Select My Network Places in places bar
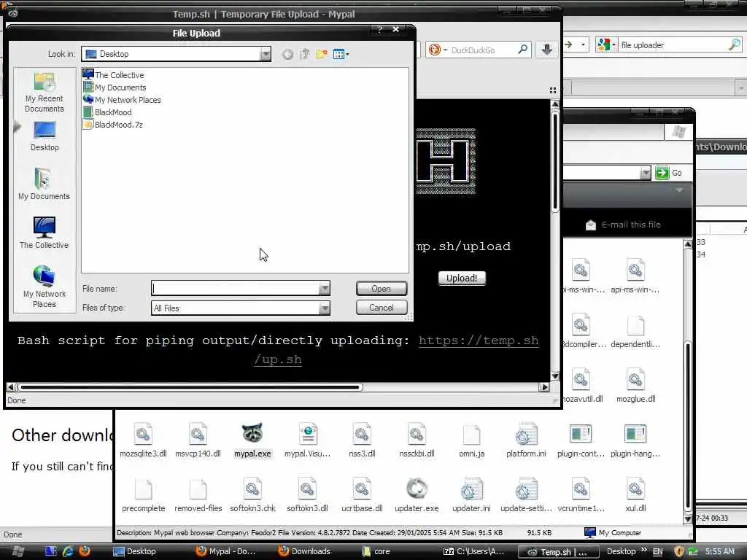 pos(44,286)
